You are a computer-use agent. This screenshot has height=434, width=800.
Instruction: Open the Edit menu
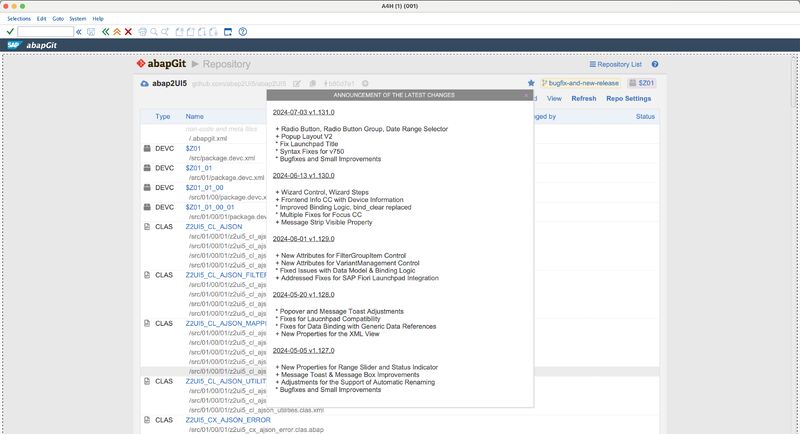(x=41, y=18)
